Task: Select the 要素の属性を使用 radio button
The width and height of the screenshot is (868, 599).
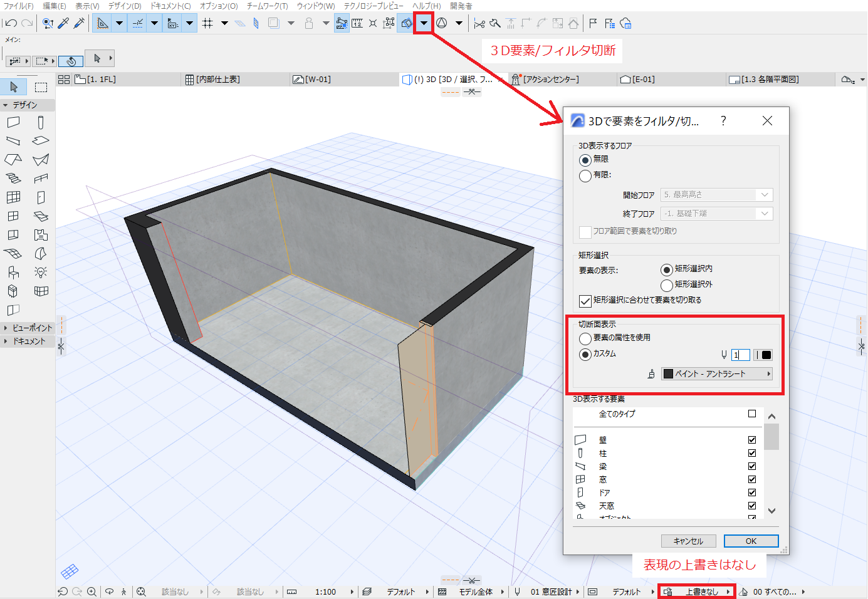Action: (585, 338)
